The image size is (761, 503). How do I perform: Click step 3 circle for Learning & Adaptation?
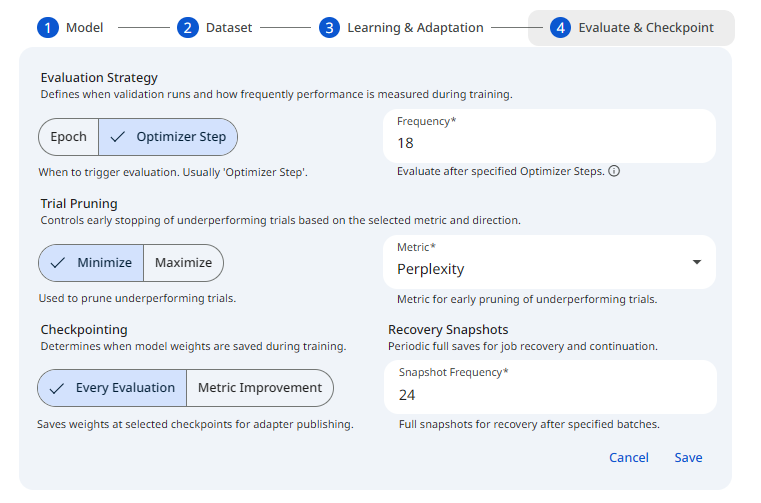click(x=329, y=28)
